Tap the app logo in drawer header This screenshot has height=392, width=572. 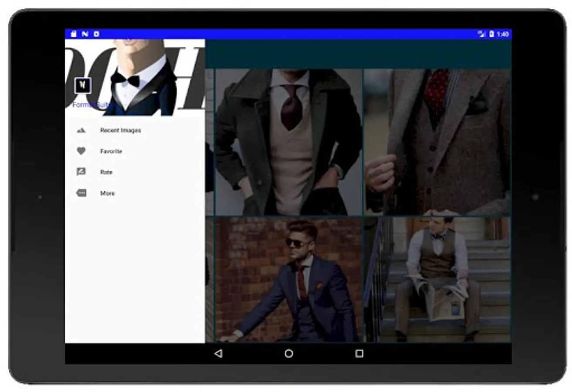(x=82, y=85)
